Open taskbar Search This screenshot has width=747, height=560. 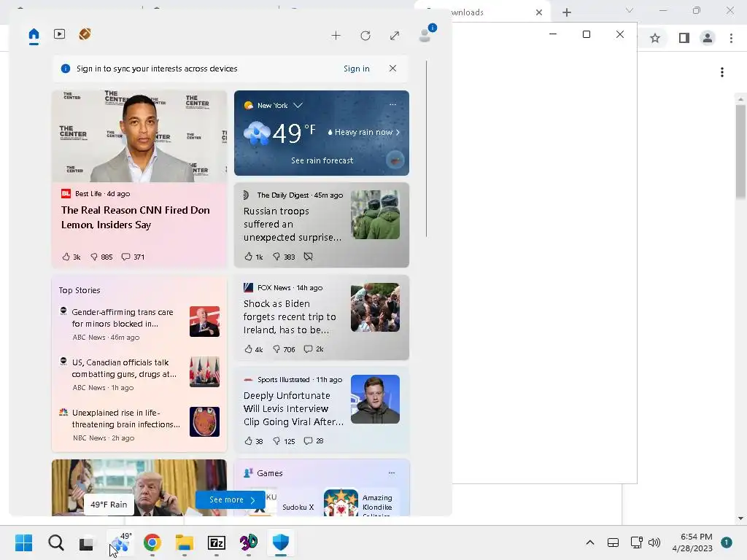[55, 542]
